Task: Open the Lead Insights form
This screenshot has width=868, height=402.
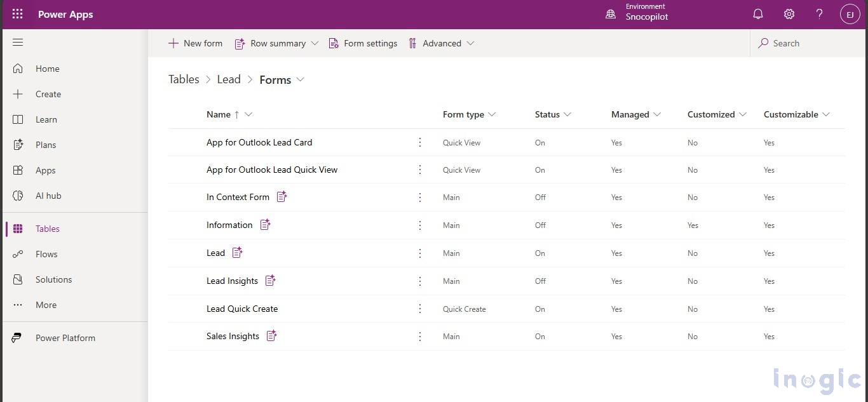Action: (232, 281)
